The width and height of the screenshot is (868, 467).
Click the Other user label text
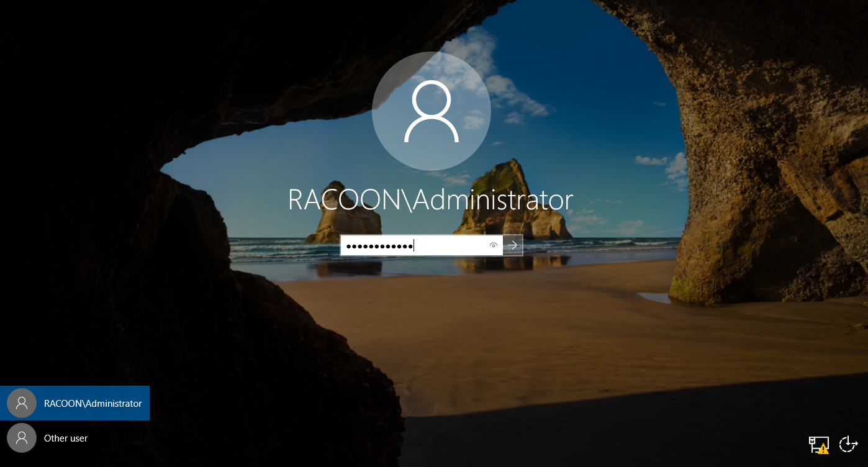point(66,438)
